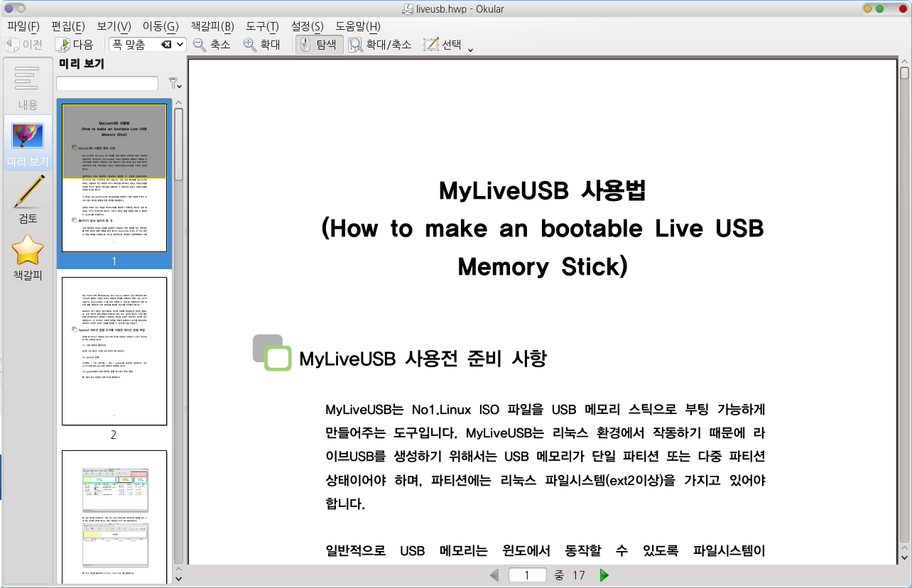Screen dimensions: 912x588
Task: Clear the zoom field with the erase icon
Action: [x=165, y=44]
